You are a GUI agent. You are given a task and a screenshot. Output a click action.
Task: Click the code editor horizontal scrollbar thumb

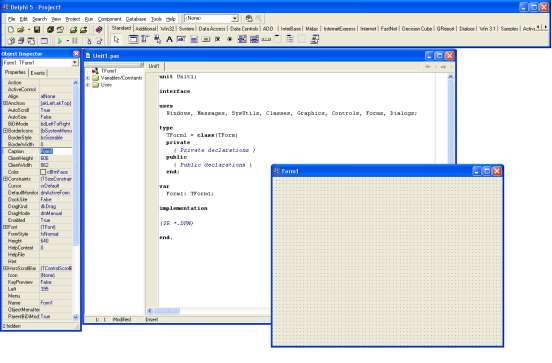coord(167,311)
